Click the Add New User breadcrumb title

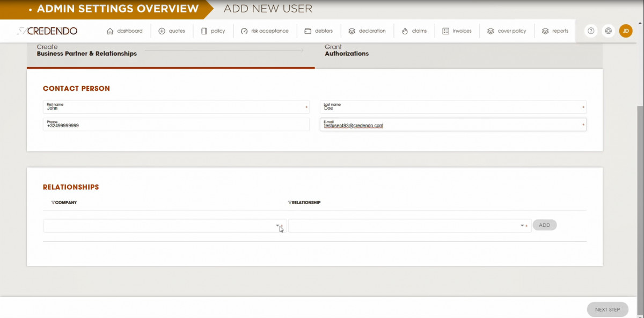click(x=268, y=9)
